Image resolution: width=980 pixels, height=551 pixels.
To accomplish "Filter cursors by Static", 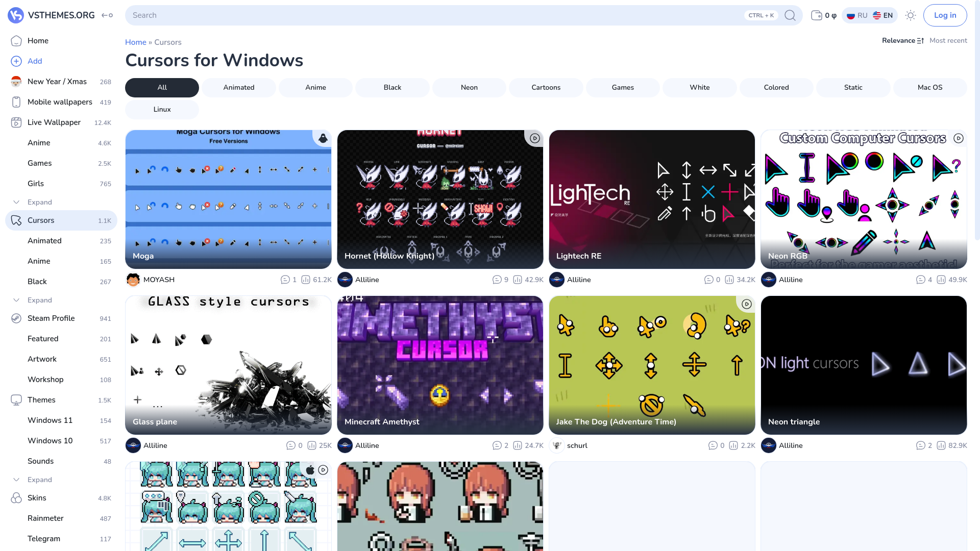I will (x=853, y=87).
